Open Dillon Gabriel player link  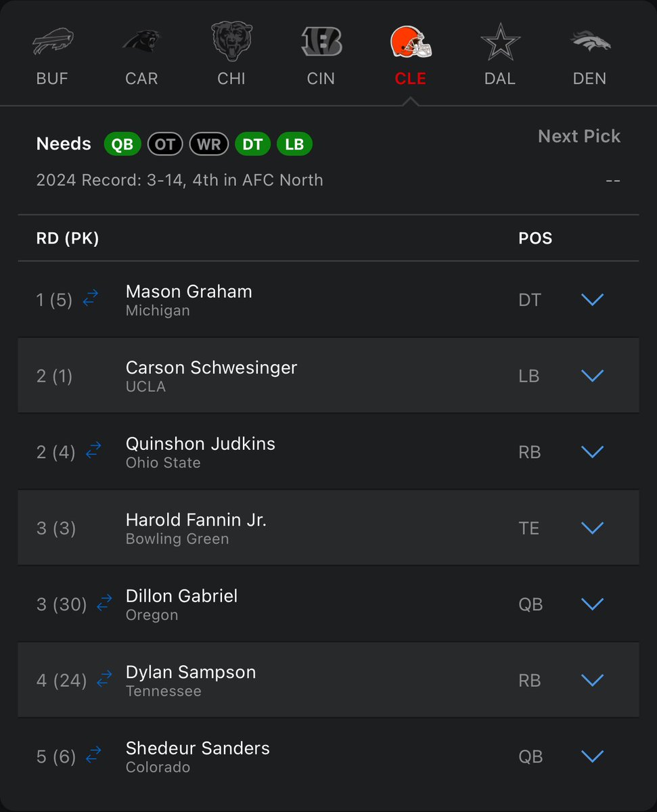[181, 596]
